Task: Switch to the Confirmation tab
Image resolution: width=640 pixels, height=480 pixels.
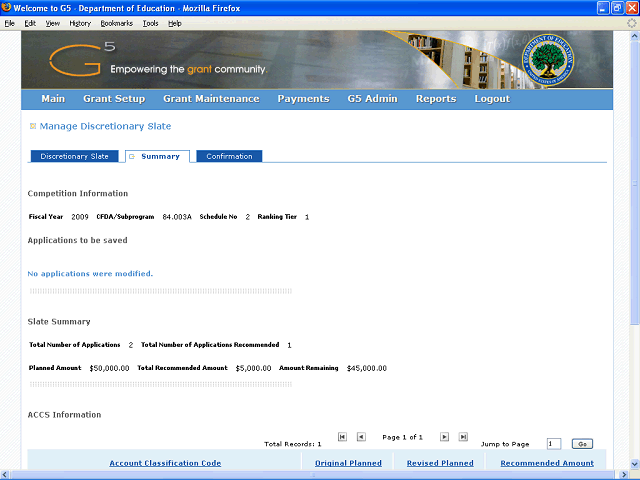Action: tap(229, 156)
